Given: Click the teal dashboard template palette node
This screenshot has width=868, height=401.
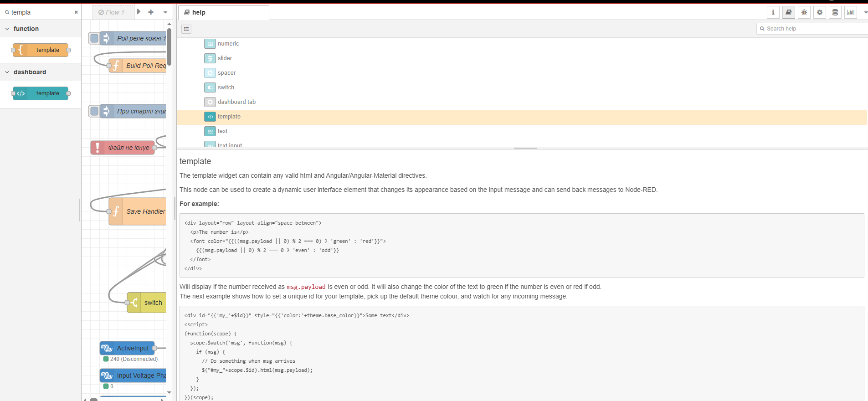Looking at the screenshot, I should click(x=41, y=93).
